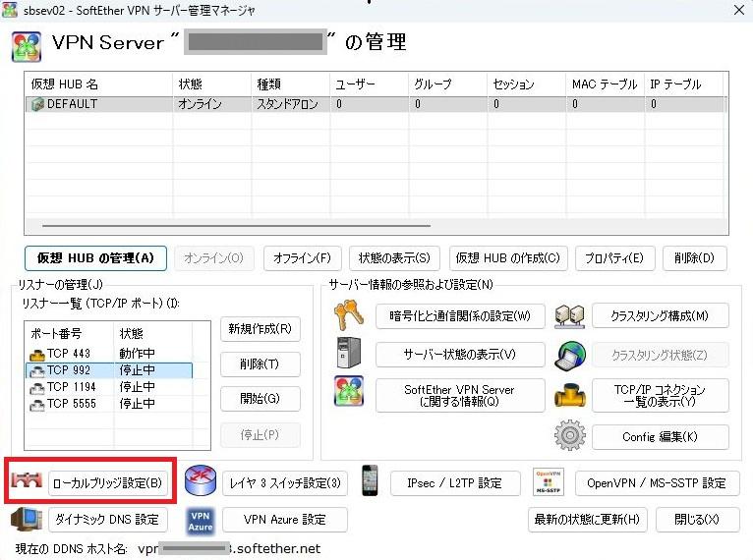
Task: Click the clustering servers icon
Action: pyautogui.click(x=569, y=316)
